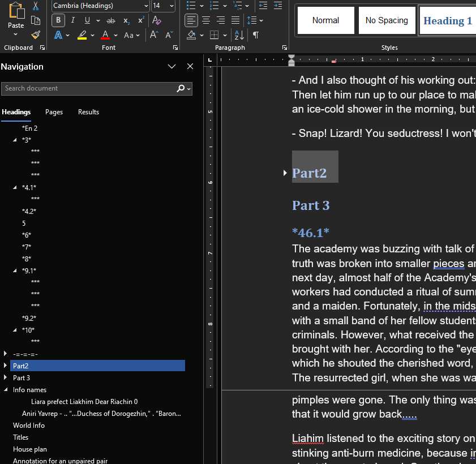Apply the Heading 1 style
The image size is (476, 464).
click(x=447, y=20)
